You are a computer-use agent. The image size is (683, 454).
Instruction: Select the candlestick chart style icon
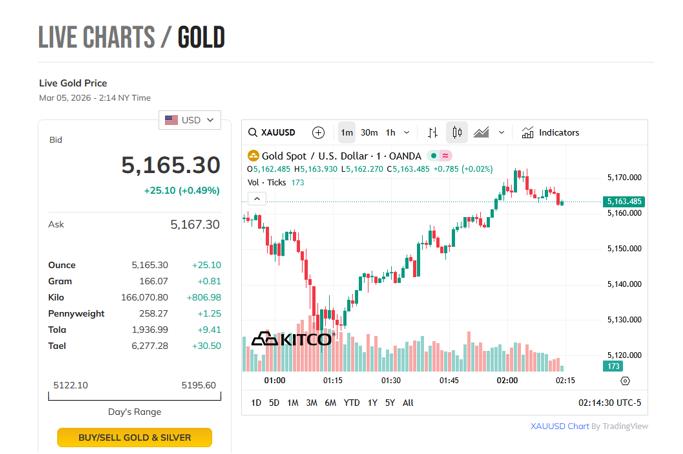[457, 133]
